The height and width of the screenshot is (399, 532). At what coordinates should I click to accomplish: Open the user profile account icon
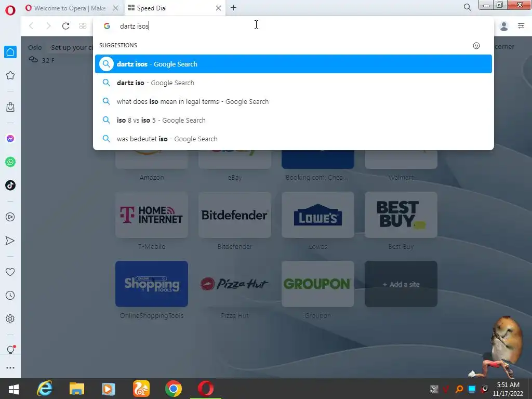504,26
